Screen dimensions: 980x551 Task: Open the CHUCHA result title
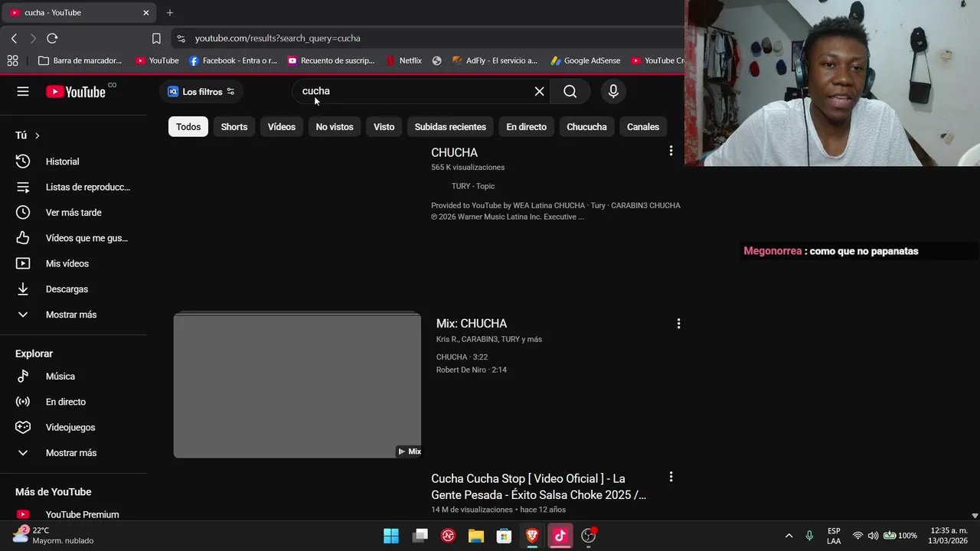point(454,153)
